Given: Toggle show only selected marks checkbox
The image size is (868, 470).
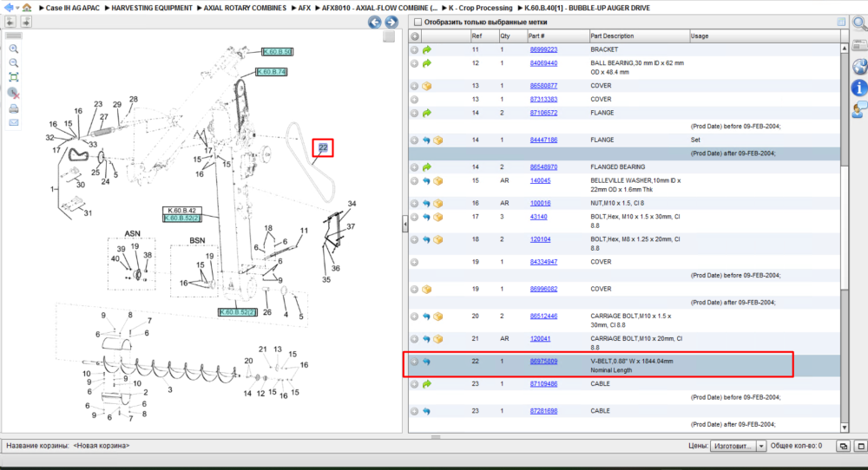Looking at the screenshot, I should [418, 23].
